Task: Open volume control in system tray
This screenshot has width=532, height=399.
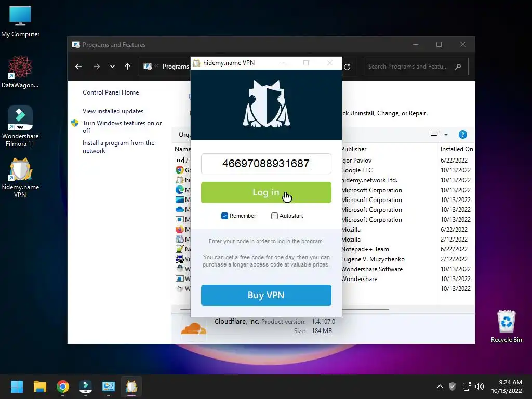Action: 480,387
